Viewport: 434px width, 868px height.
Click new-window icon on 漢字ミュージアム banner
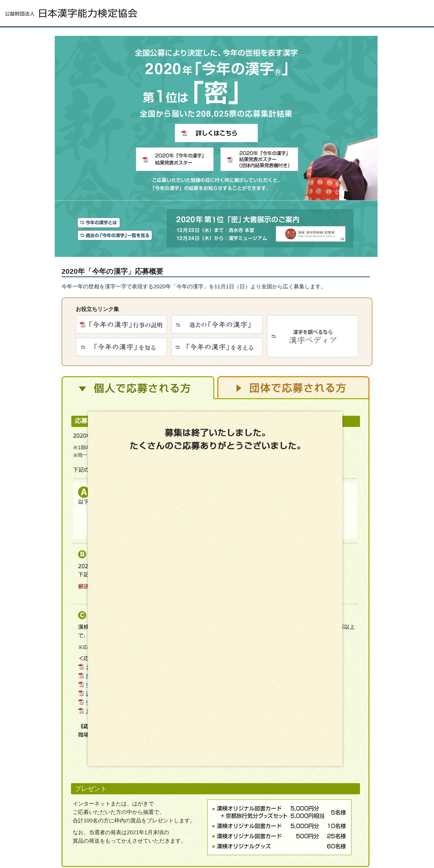(342, 239)
